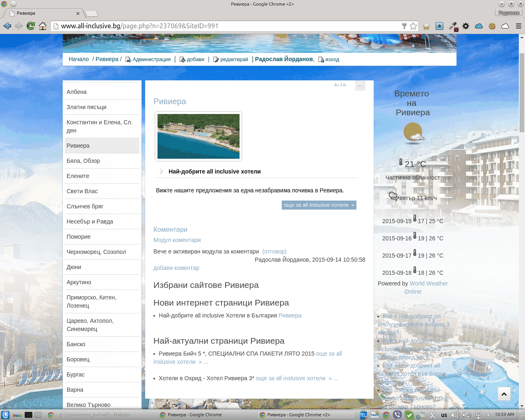
Task: Decrease the font size with A-
Action: [345, 85]
